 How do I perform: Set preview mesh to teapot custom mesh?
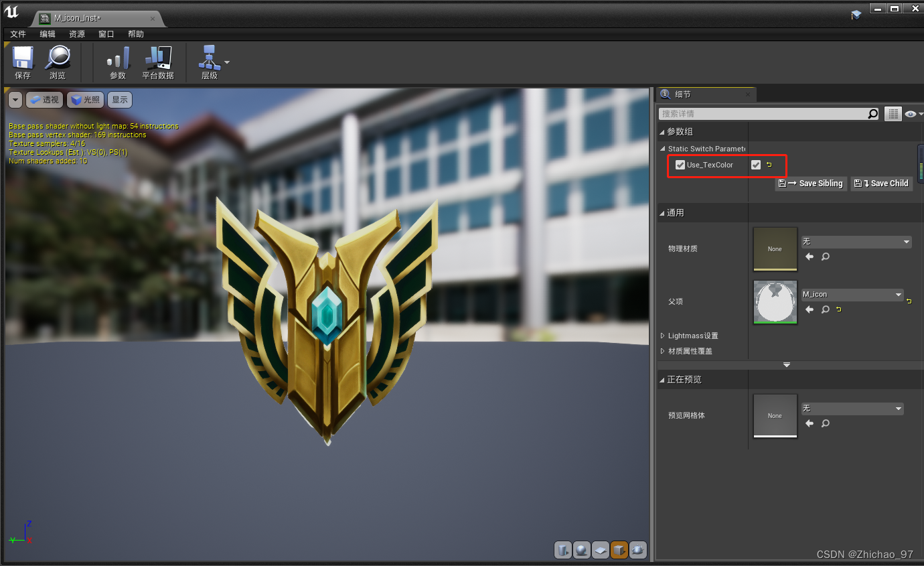coord(638,550)
